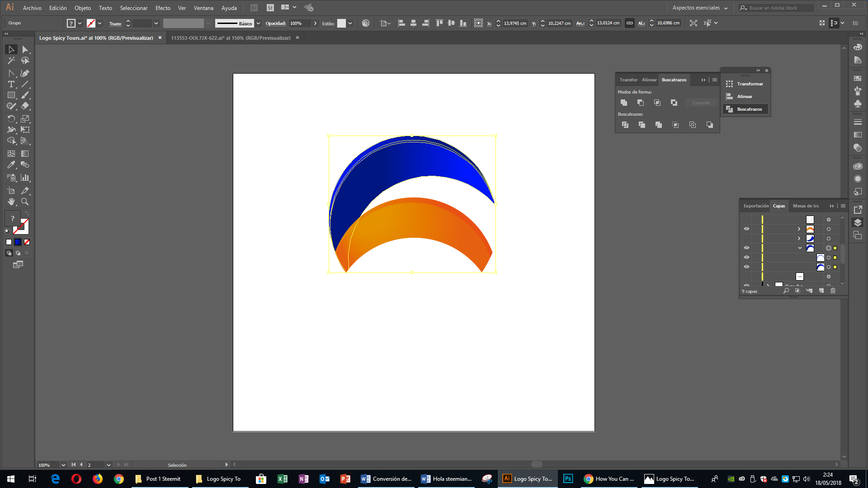Toggle visibility of blue outline sublayer

(746, 257)
